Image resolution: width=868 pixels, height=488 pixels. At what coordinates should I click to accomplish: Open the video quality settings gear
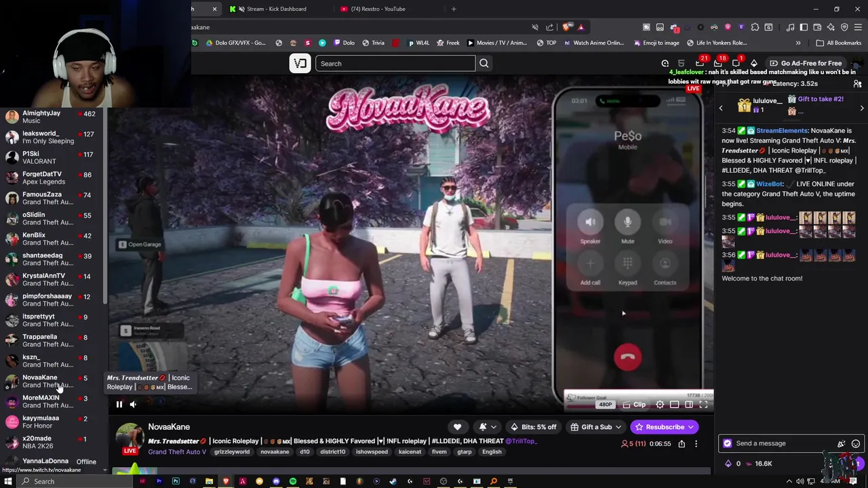coord(660,405)
